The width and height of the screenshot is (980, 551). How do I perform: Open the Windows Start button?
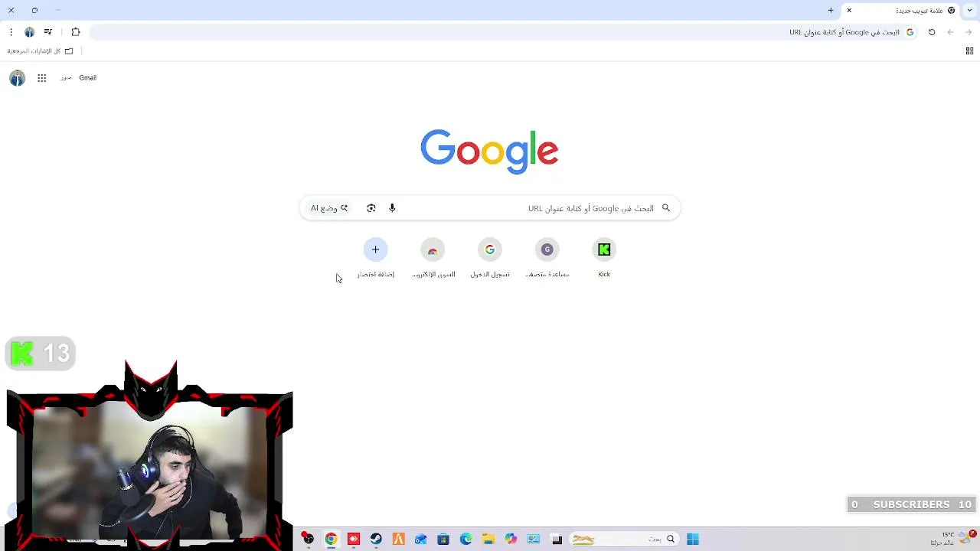[x=693, y=540]
